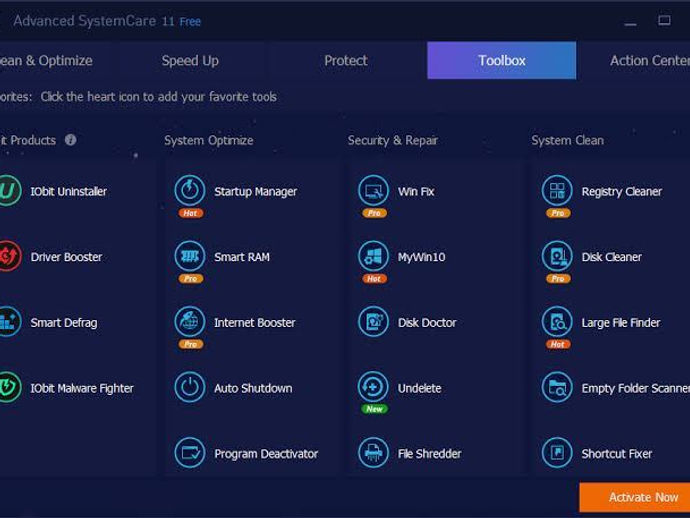Open the Protect tab
The height and width of the screenshot is (518, 690).
coord(345,61)
